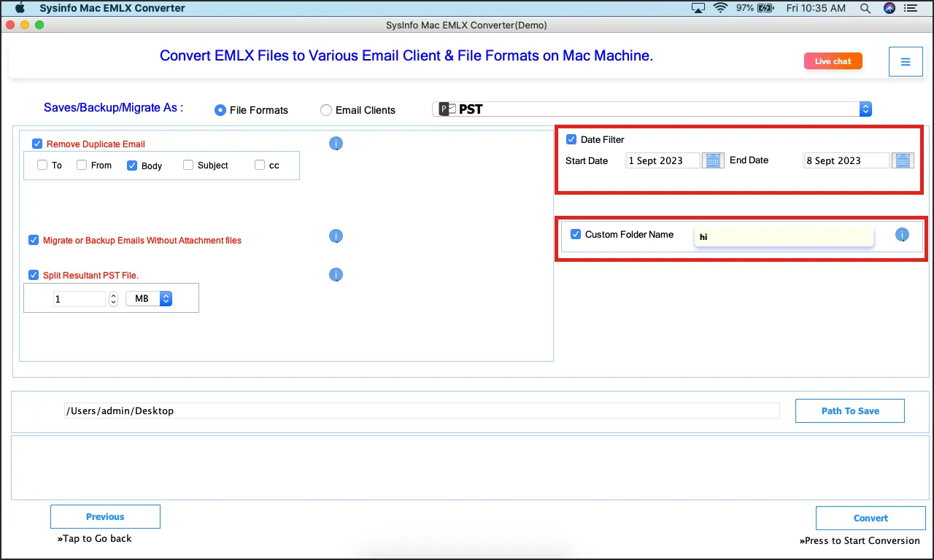The image size is (934, 560).
Task: Open the PST format dropdown
Action: [x=652, y=109]
